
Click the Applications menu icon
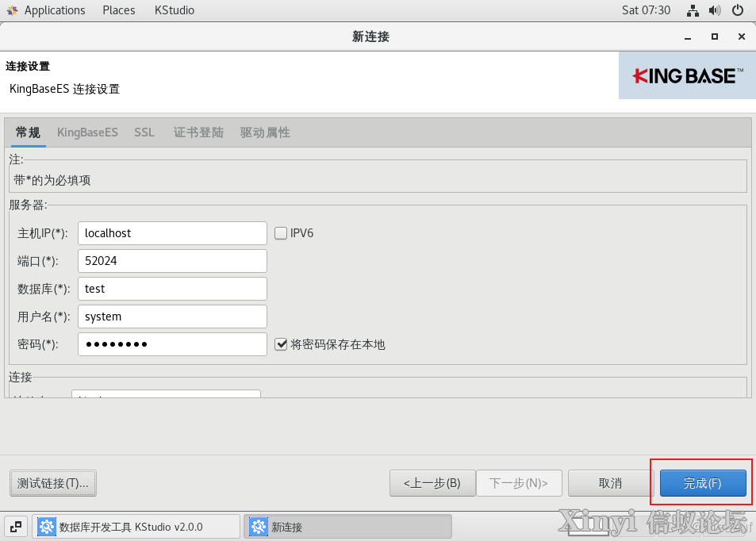coord(12,10)
